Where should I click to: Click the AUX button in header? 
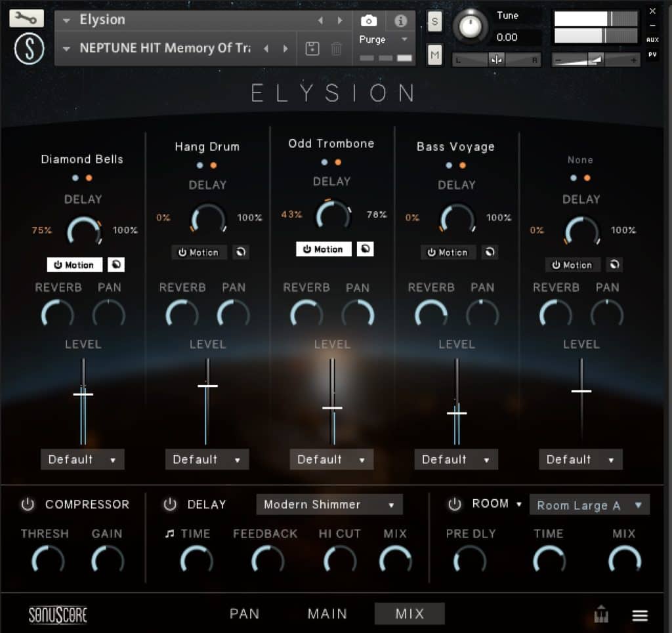652,40
